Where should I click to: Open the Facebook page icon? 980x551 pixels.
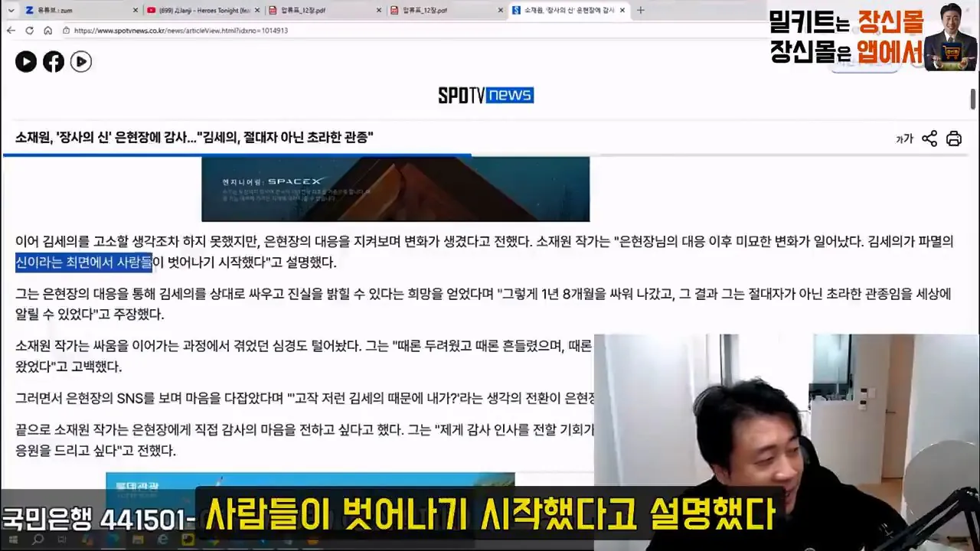[54, 62]
